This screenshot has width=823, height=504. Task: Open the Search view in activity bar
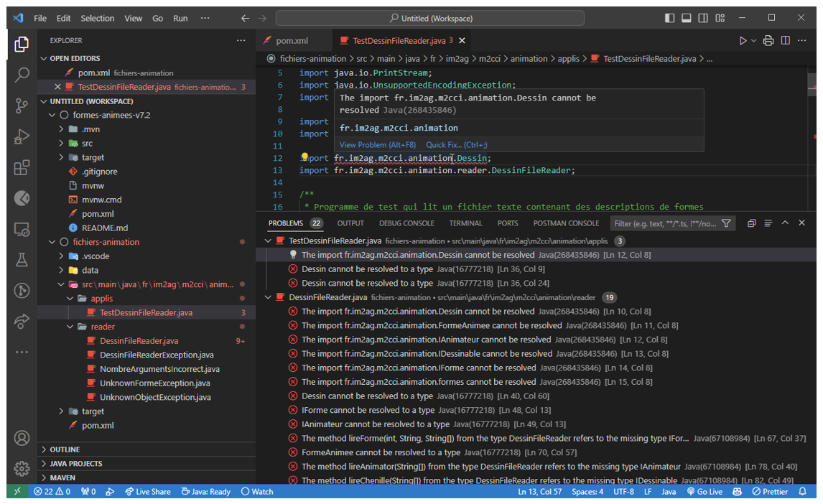coord(22,75)
